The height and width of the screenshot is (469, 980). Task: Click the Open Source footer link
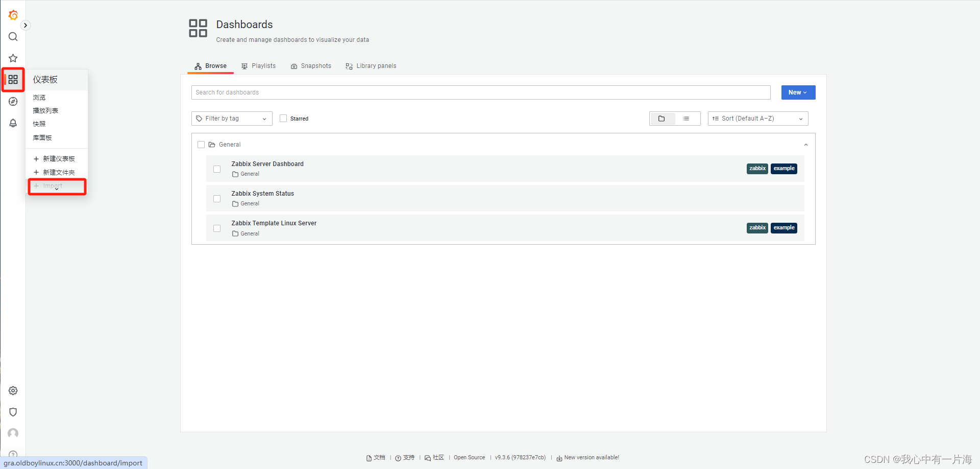point(470,458)
